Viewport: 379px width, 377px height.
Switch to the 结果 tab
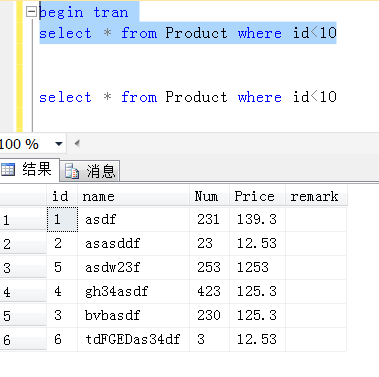point(30,169)
